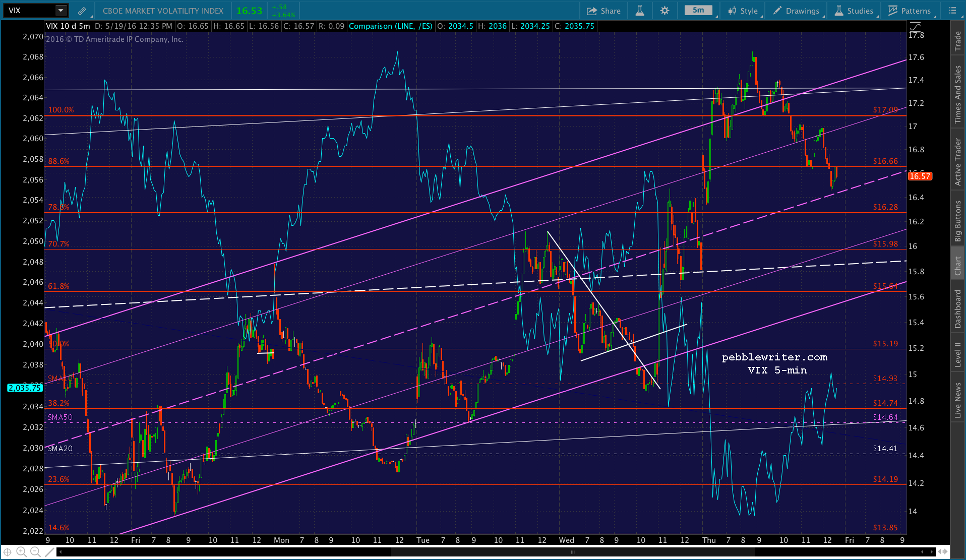Viewport: 966px width, 560px height.
Task: Select the line drawing tool at bottom-left
Action: (x=49, y=552)
